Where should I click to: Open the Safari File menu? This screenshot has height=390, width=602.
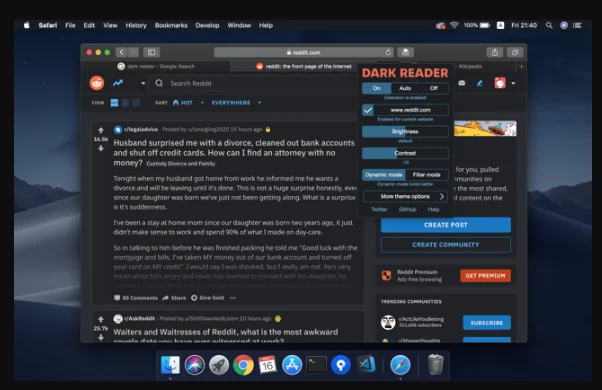point(70,25)
